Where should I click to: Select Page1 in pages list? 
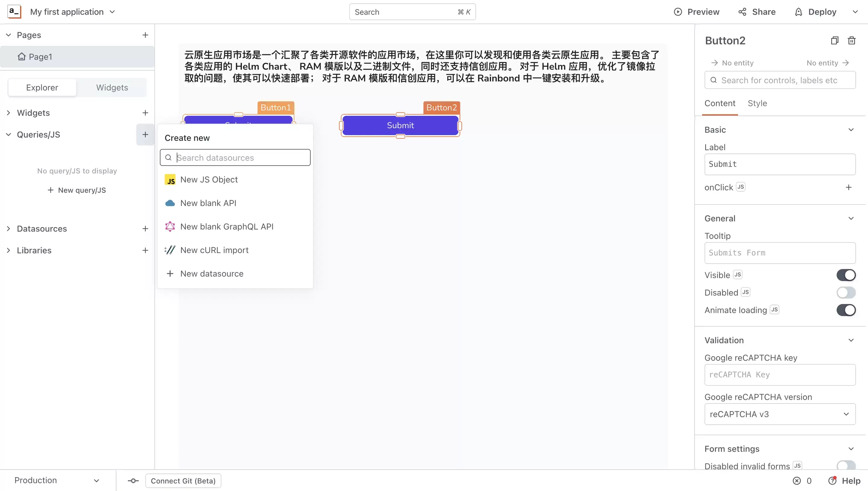(x=77, y=57)
